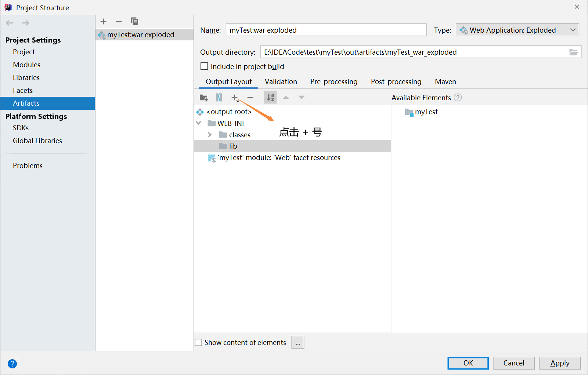This screenshot has height=375, width=588.
Task: Expand the classes folder node
Action: tap(210, 135)
